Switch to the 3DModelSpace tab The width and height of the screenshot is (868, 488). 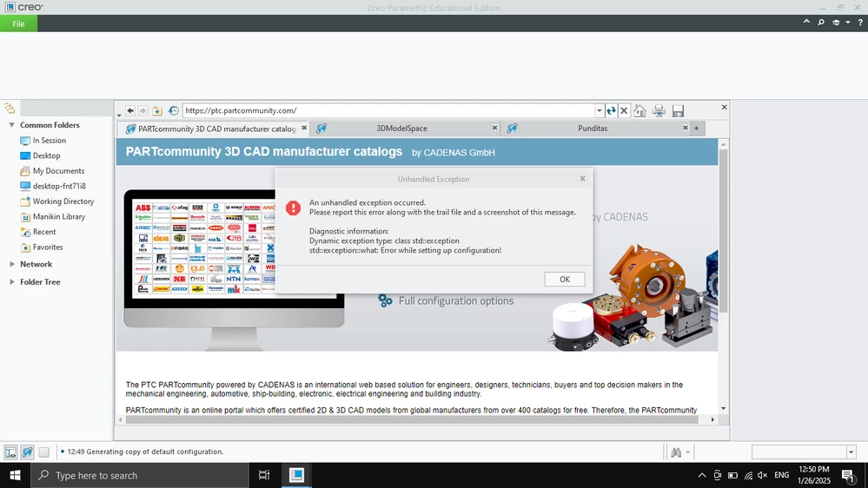tap(402, 129)
